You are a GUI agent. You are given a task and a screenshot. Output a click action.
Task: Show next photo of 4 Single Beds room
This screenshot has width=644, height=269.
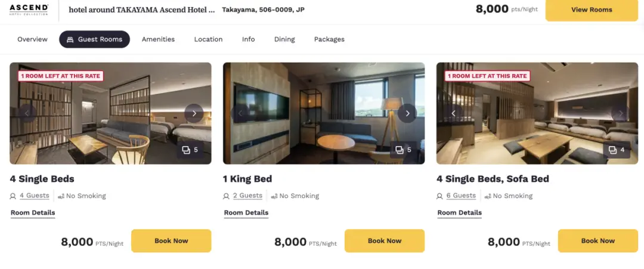[x=194, y=113]
